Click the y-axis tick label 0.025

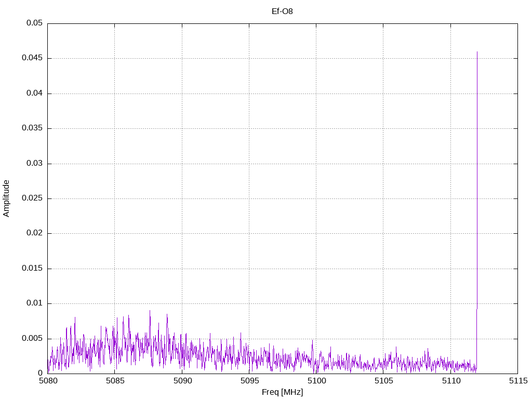(x=32, y=198)
